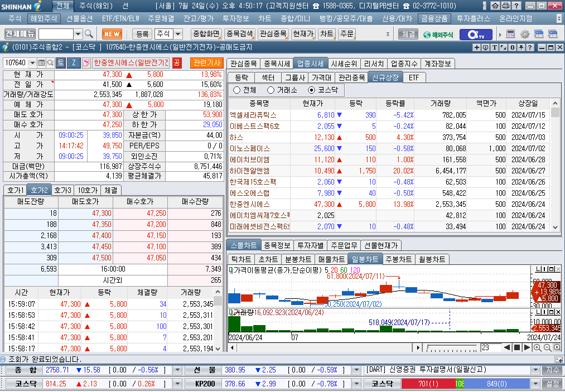Click the Z icon button
Screen dimensions: 565x392
[x=74, y=62]
